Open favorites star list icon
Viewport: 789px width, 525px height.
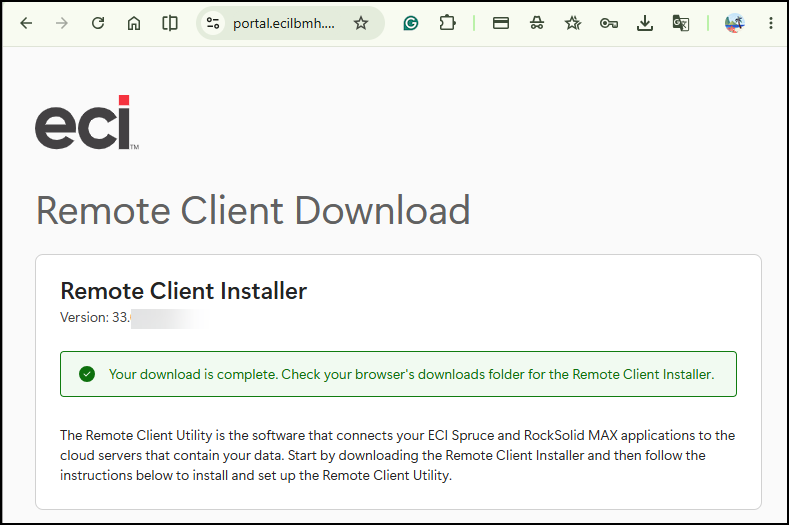pyautogui.click(x=573, y=23)
